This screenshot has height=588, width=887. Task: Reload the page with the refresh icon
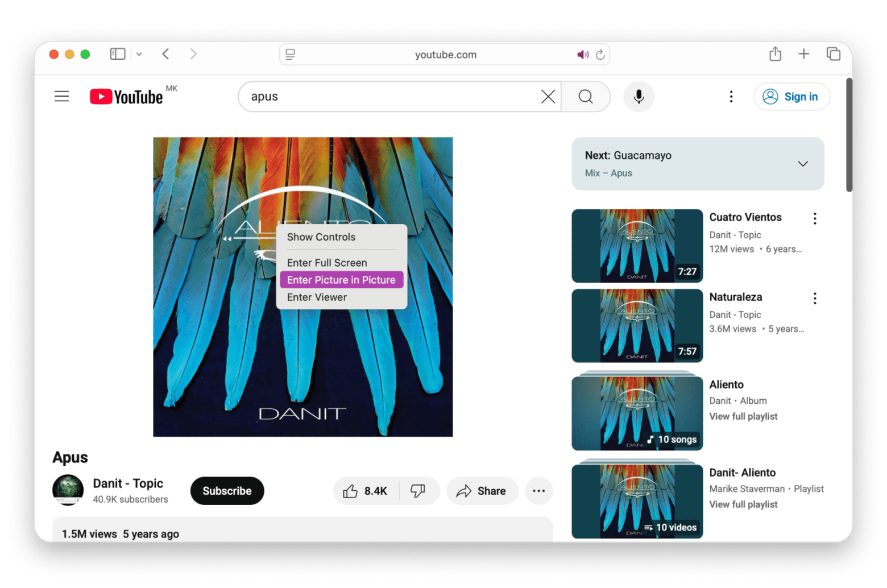coord(600,55)
